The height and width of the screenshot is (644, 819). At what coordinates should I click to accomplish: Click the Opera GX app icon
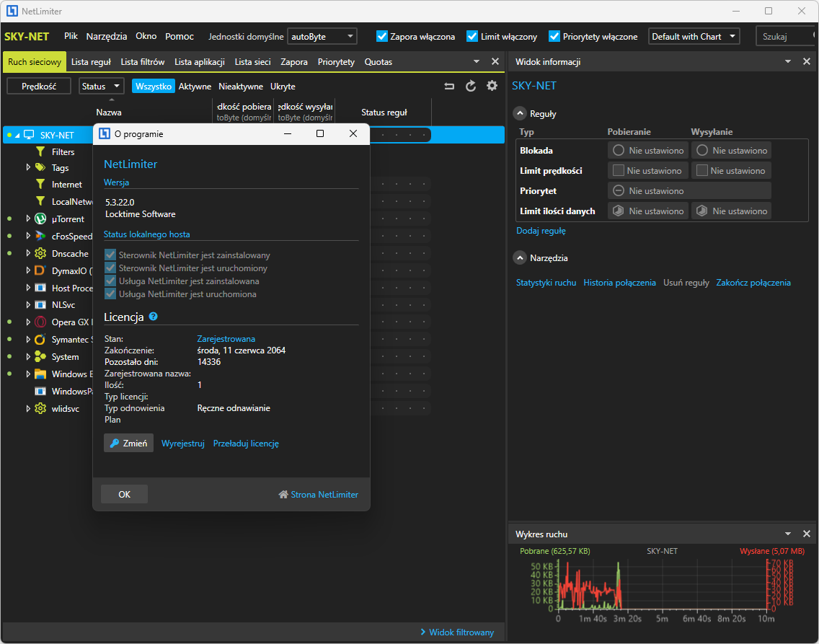tap(40, 322)
